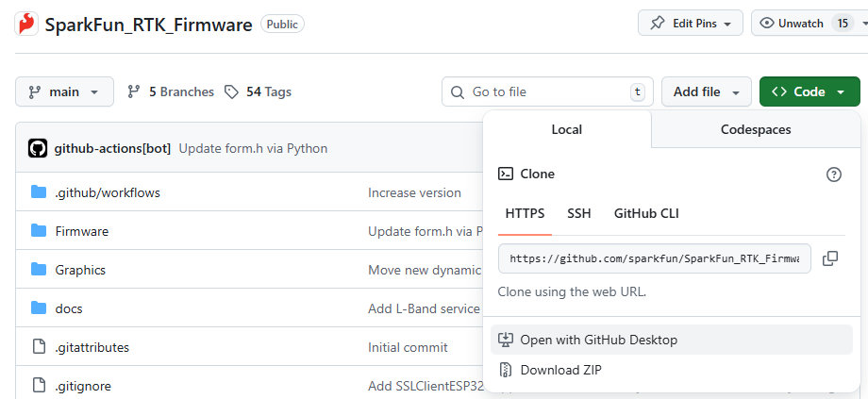Focus the Go to file search field
Image resolution: width=868 pixels, height=399 pixels.
(547, 91)
